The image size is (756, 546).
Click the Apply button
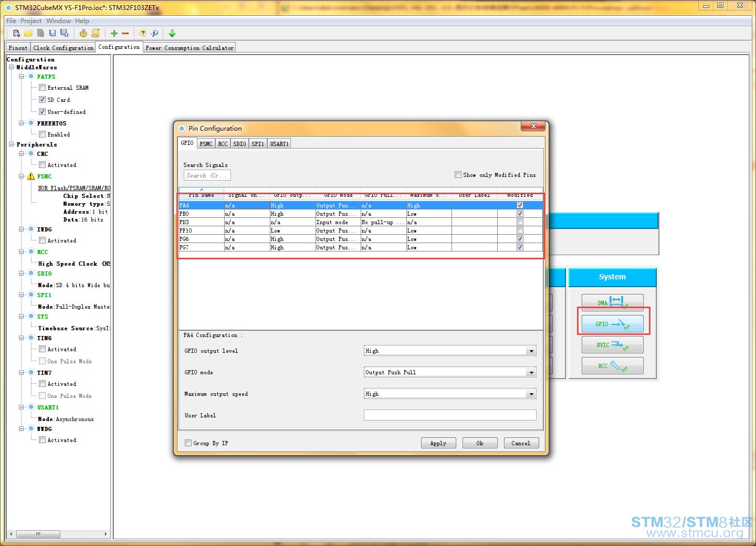pyautogui.click(x=438, y=443)
